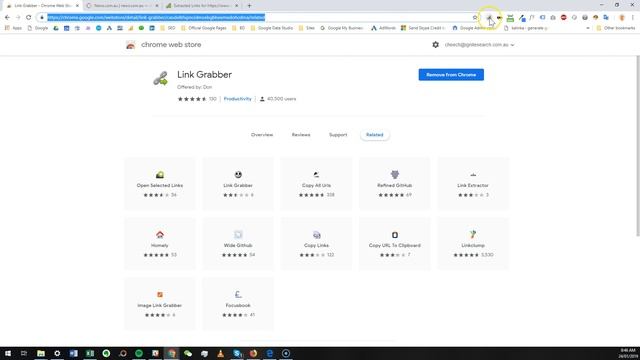Open the Copy All Urls extension card
This screenshot has width=640, height=360.
pyautogui.click(x=316, y=183)
